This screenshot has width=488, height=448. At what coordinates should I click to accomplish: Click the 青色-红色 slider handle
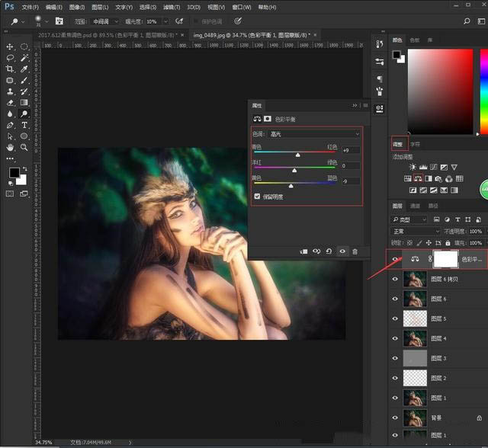(297, 154)
